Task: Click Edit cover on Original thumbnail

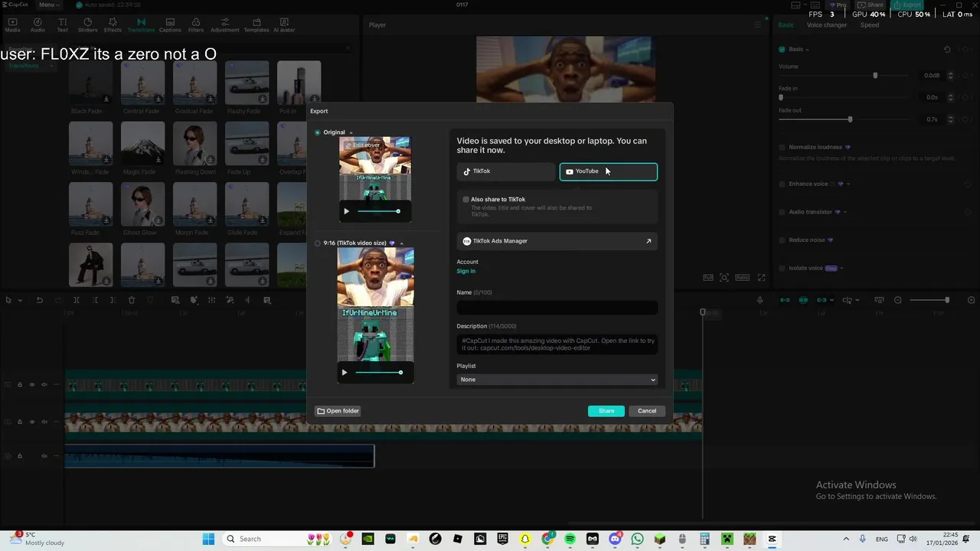Action: click(362, 145)
